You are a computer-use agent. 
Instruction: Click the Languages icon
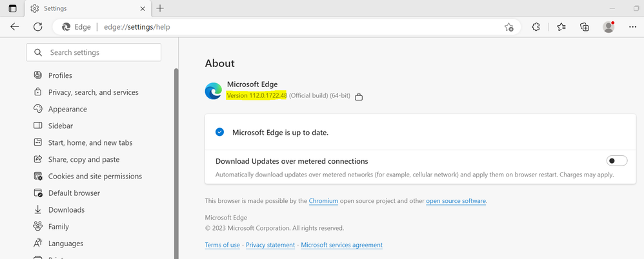(38, 243)
